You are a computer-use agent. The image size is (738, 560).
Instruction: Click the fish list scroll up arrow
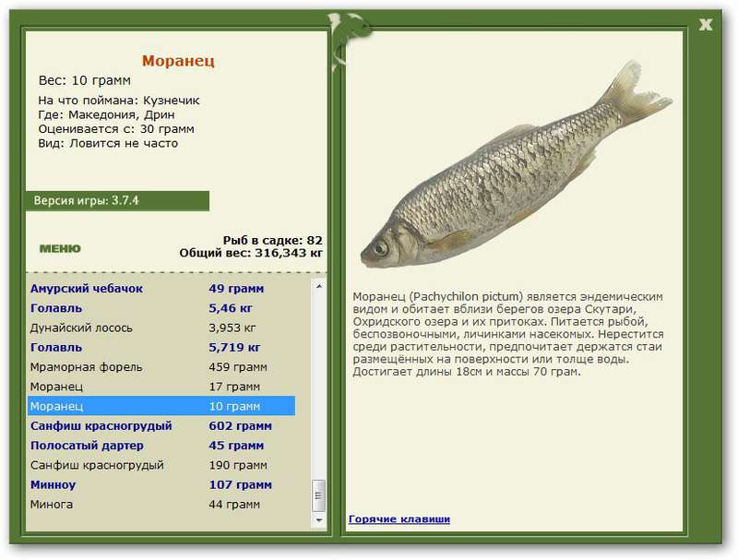tap(319, 286)
